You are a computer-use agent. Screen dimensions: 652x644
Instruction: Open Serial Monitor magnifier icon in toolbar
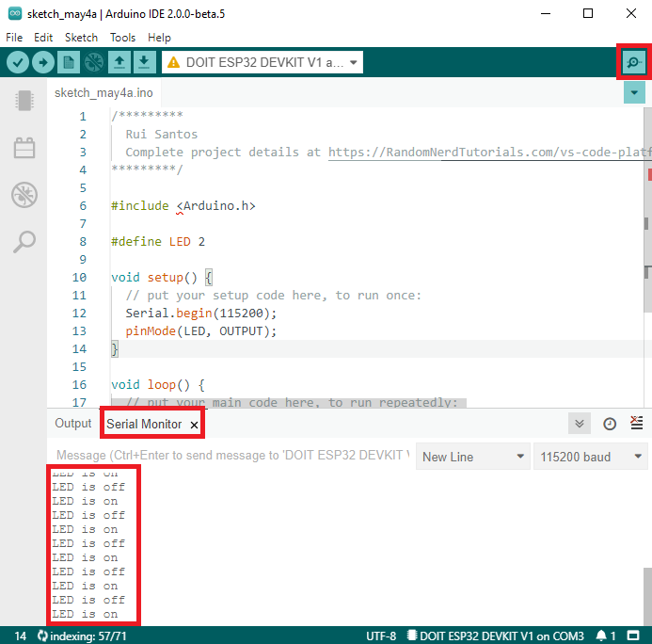pos(634,62)
